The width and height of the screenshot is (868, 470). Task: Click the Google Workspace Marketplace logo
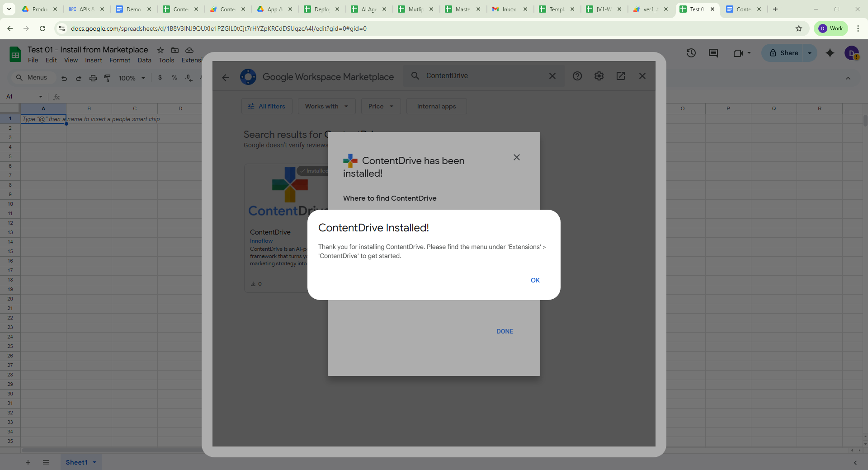coord(248,77)
